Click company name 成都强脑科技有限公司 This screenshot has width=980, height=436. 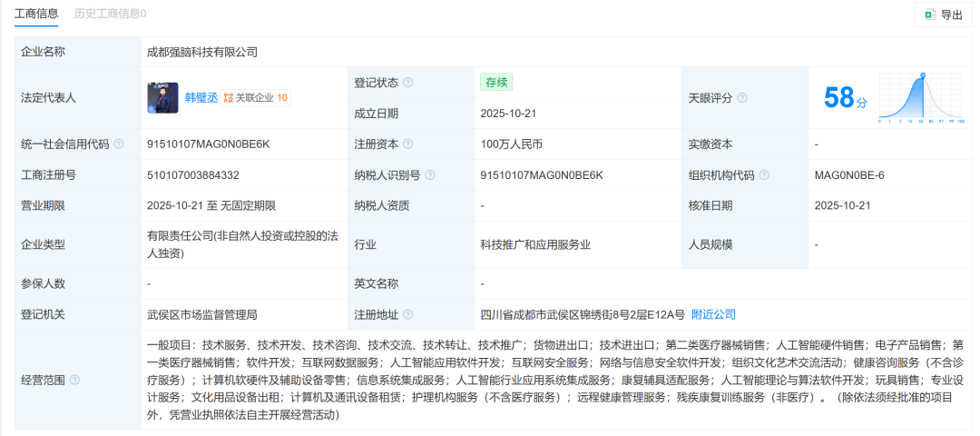click(202, 52)
